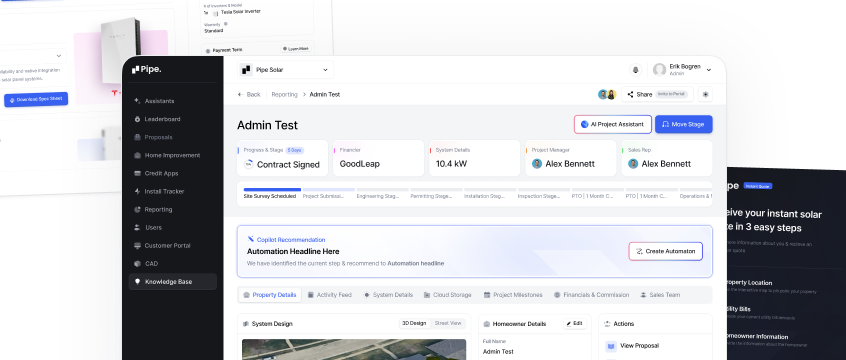Click the Copilot Recommendation sparkle icon
The image size is (846, 360).
251,239
